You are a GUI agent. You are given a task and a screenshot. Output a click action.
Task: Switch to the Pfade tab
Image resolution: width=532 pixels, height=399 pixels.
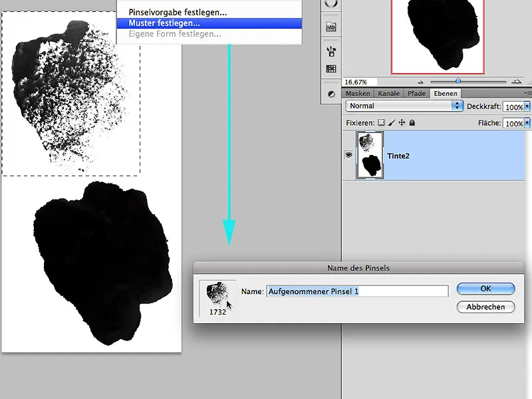(x=417, y=93)
